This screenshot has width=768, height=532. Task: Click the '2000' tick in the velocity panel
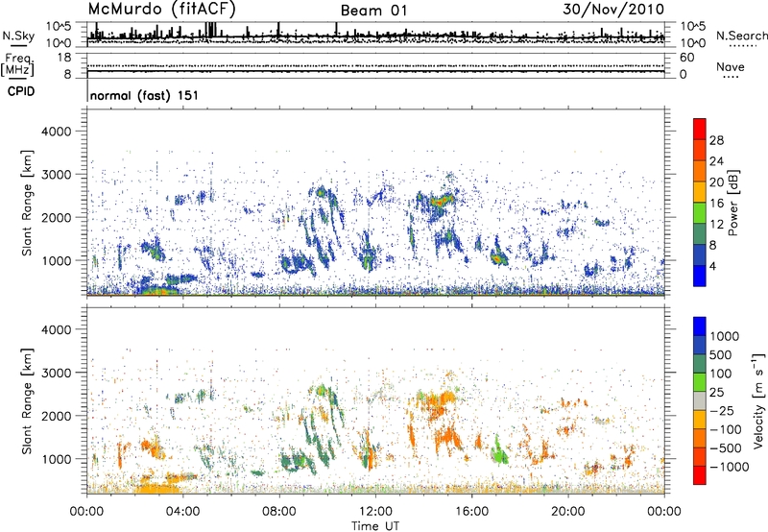[56, 416]
